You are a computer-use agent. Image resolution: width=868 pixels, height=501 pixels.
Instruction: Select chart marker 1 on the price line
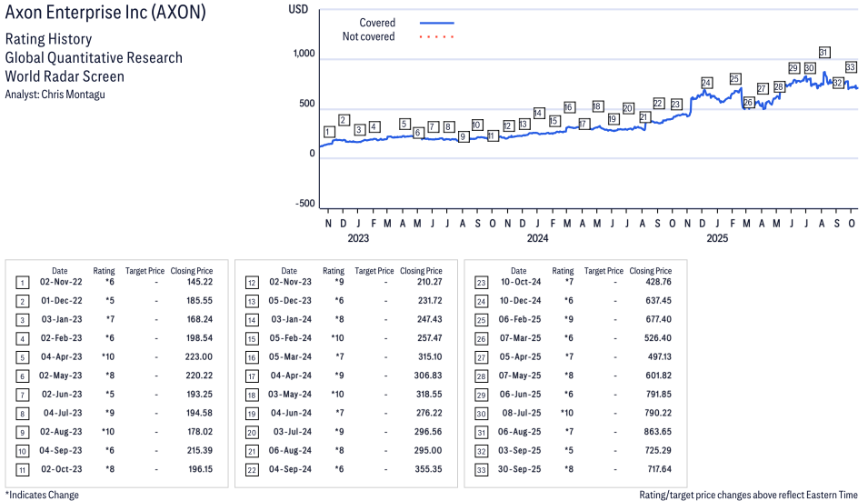(x=328, y=132)
